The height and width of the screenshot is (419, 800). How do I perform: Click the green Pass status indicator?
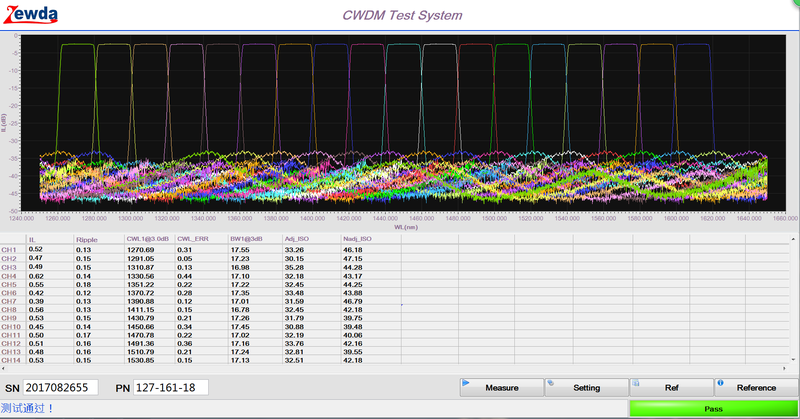pyautogui.click(x=713, y=409)
